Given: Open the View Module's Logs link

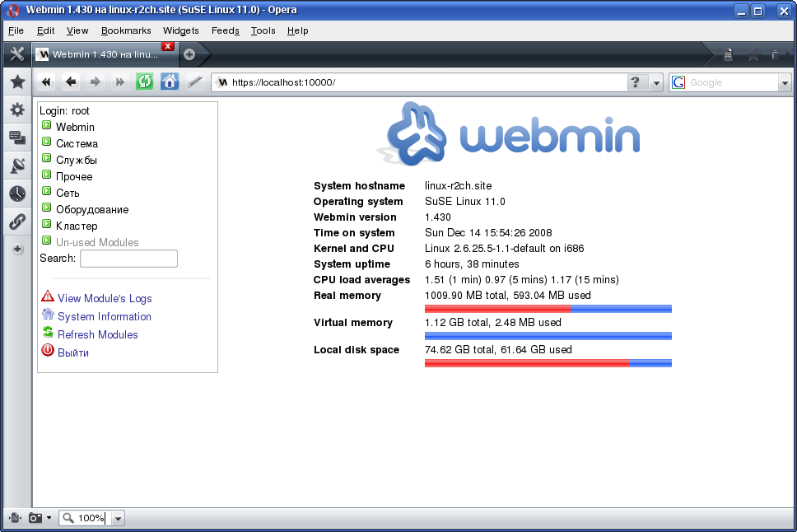Looking at the screenshot, I should tap(105, 299).
